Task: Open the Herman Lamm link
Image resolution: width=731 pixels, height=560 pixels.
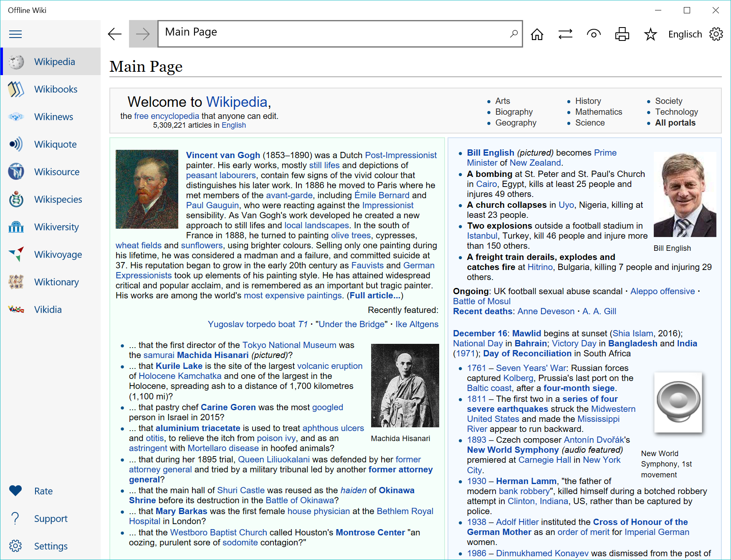Action: (x=526, y=481)
